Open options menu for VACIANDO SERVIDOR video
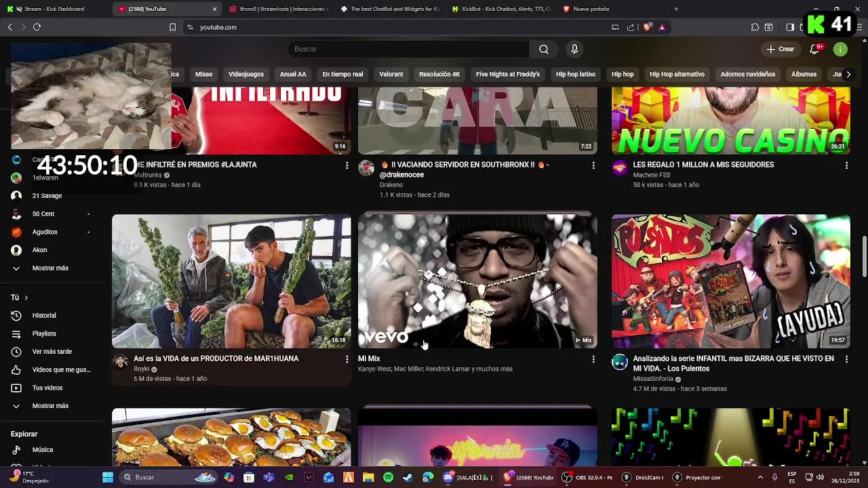Viewport: 868px width, 488px height. click(x=593, y=165)
